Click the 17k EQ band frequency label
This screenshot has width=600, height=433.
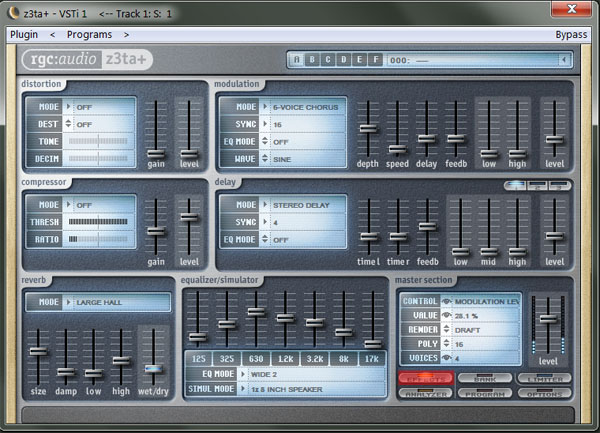(x=372, y=359)
